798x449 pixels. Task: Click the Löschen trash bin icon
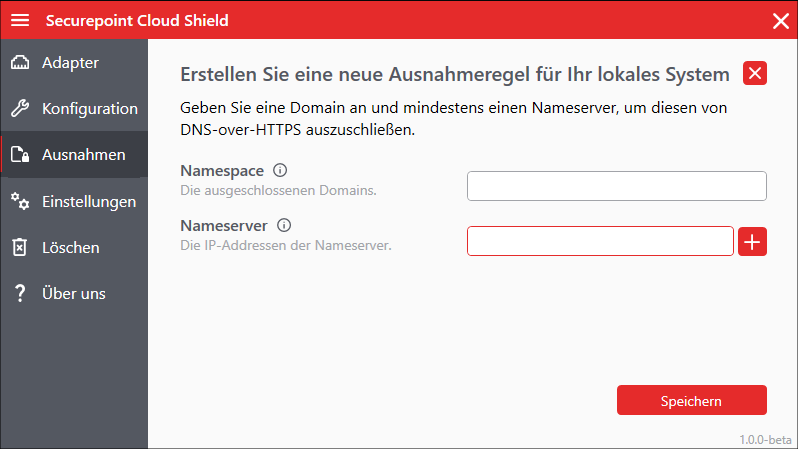coord(20,247)
